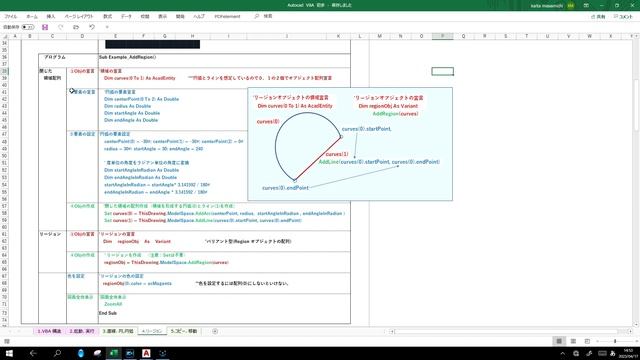The image size is (640, 360).
Task: Click the Dim radius As Double cell
Action: tap(127, 106)
